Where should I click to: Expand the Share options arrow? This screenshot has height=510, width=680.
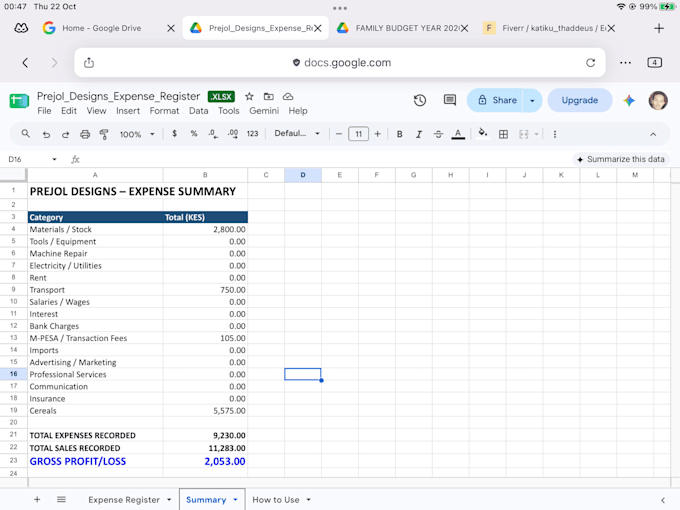pos(533,101)
